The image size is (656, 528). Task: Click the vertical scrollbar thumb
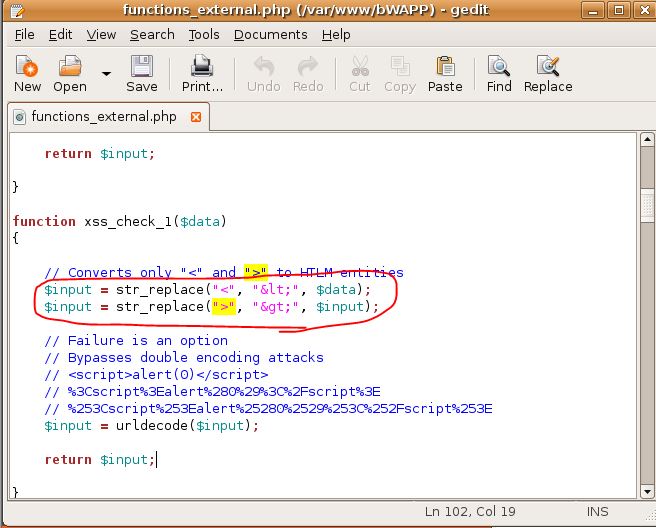647,206
